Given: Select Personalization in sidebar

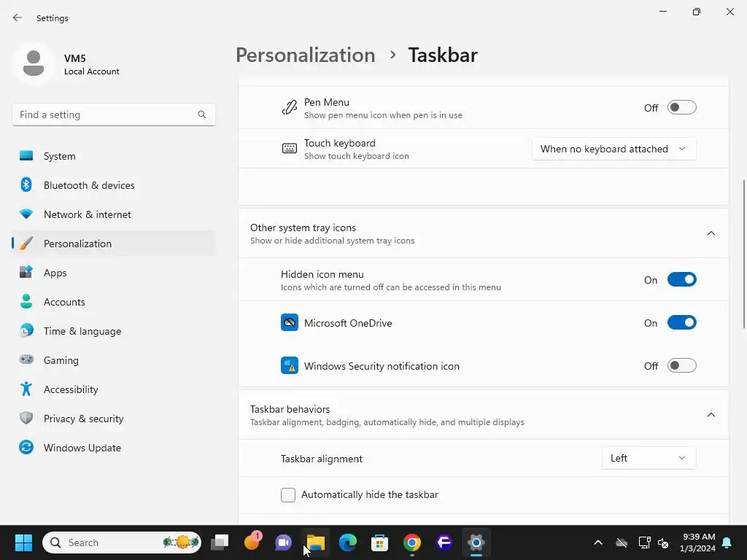Looking at the screenshot, I should click(x=114, y=244).
